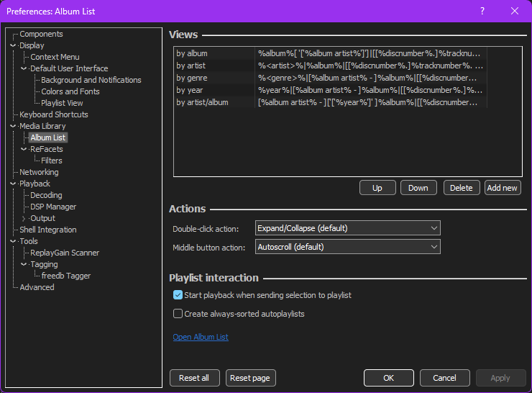532x393 pixels.
Task: Enable Start playback when sending selection checkbox
Action: click(x=178, y=295)
